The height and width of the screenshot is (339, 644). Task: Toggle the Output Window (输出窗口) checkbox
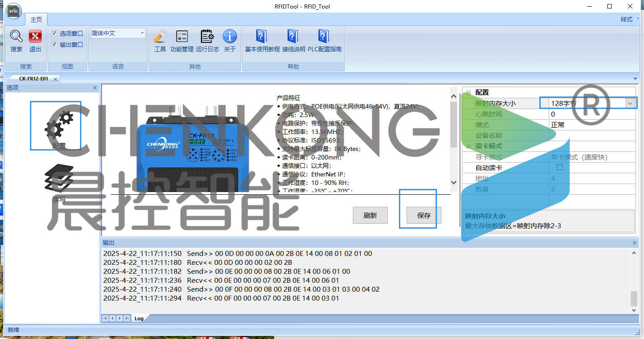pos(54,44)
